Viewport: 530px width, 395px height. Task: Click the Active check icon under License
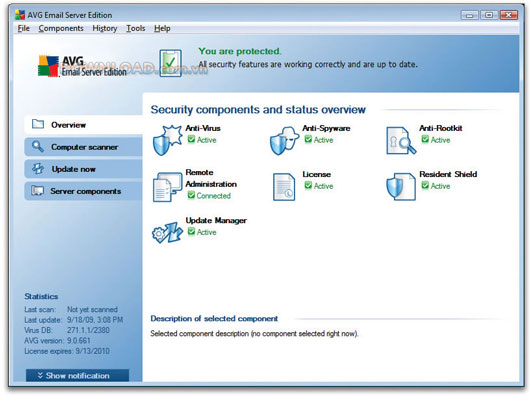(x=308, y=185)
